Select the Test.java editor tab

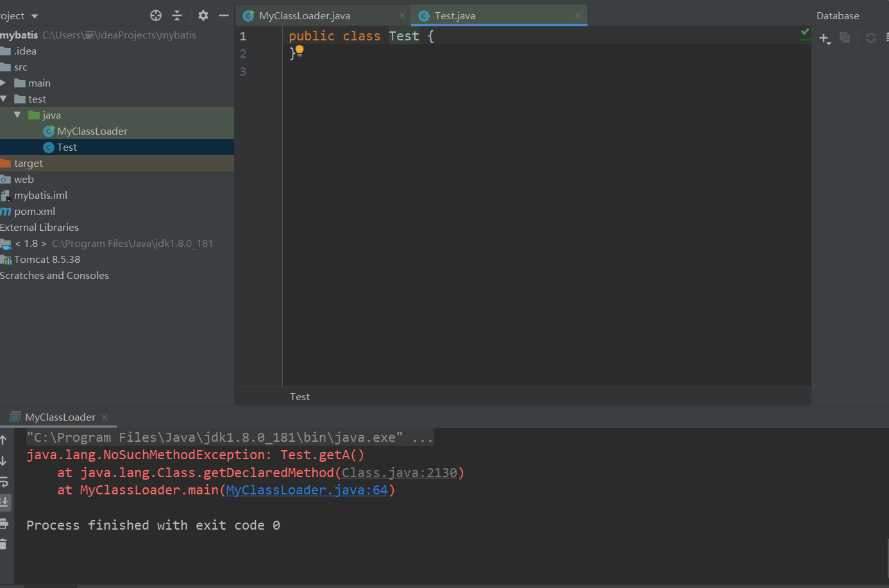(x=455, y=15)
